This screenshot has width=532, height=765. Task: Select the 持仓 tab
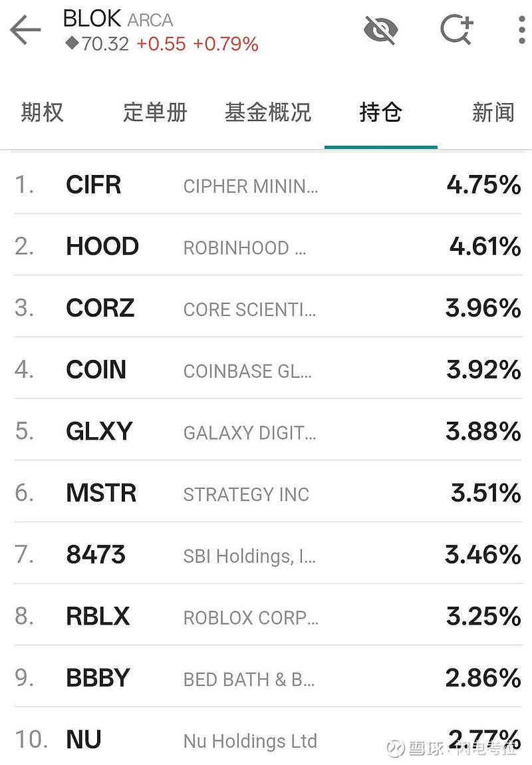pos(380,112)
